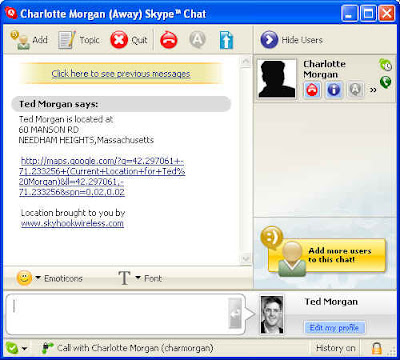Click the grey A icon under Charlotte Morgan
Image resolution: width=400 pixels, height=360 pixels.
[355, 90]
